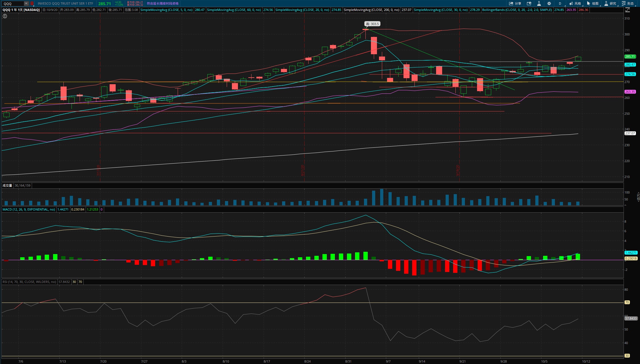640x364 pixels.
Task: Click the 7/6 date on time axis
Action: pyautogui.click(x=21, y=361)
